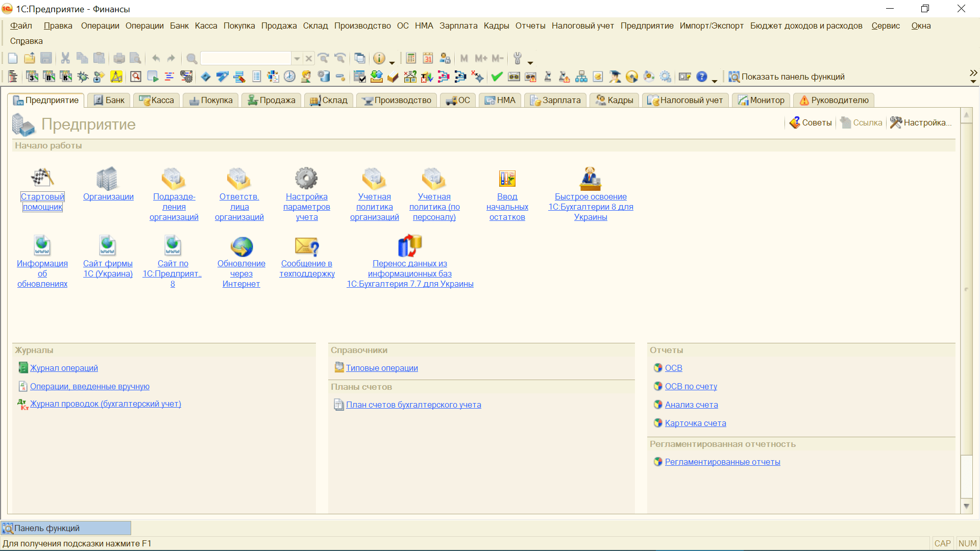Open the Карточка счета link
Image resolution: width=980 pixels, height=551 pixels.
pos(695,423)
